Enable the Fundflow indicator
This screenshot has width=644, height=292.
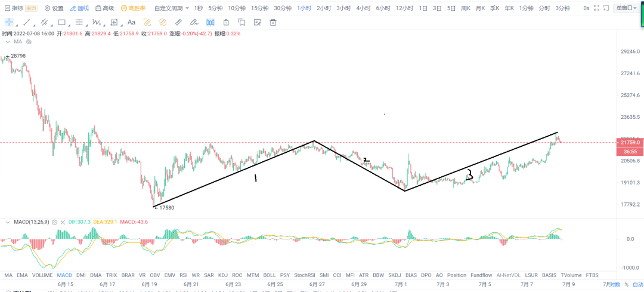click(x=481, y=275)
